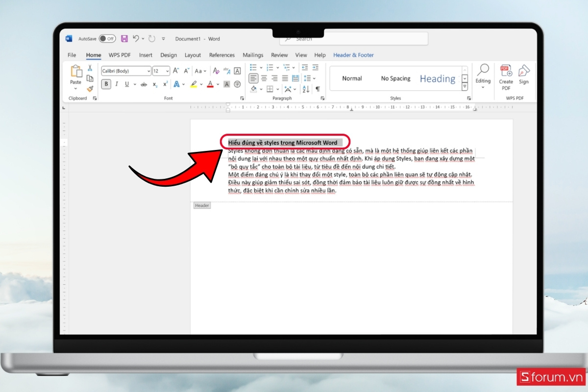The width and height of the screenshot is (588, 392).
Task: Open the File menu
Action: click(x=72, y=55)
